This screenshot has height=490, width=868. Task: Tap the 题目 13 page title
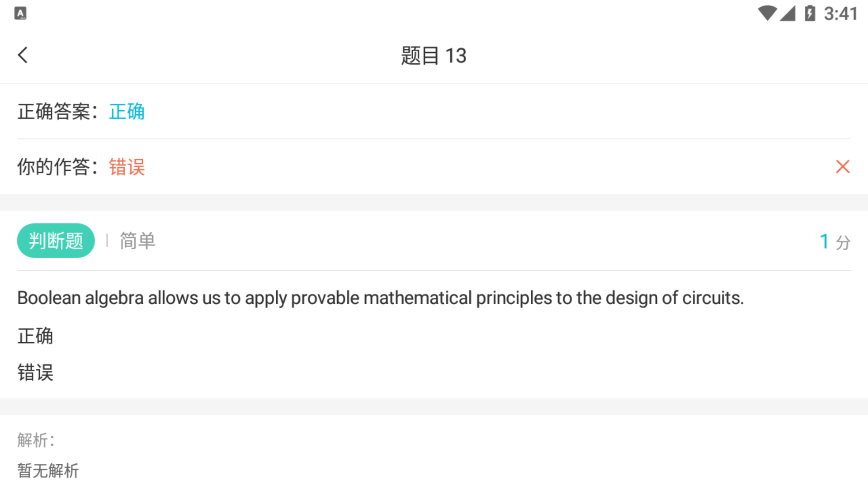(x=434, y=56)
